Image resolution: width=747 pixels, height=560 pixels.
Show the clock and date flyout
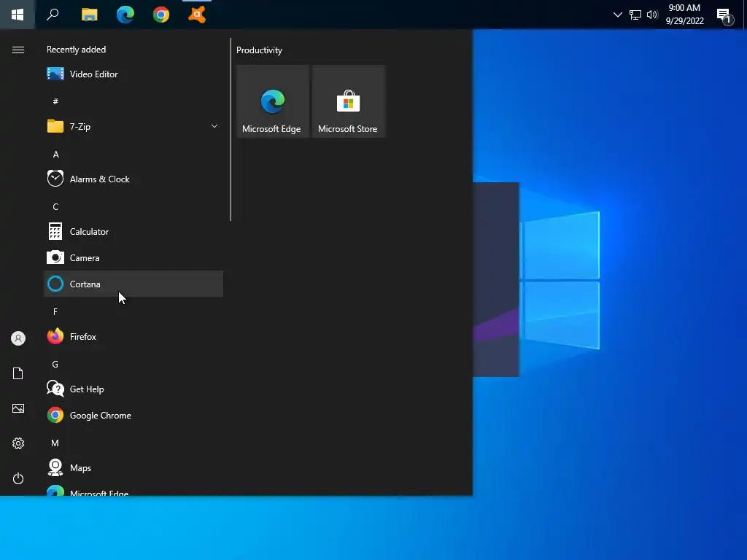point(684,15)
